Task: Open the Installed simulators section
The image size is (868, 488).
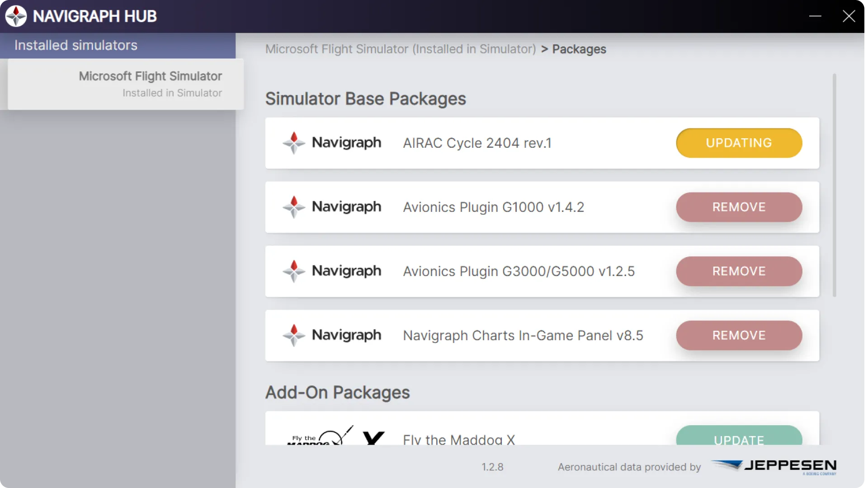Action: point(75,45)
